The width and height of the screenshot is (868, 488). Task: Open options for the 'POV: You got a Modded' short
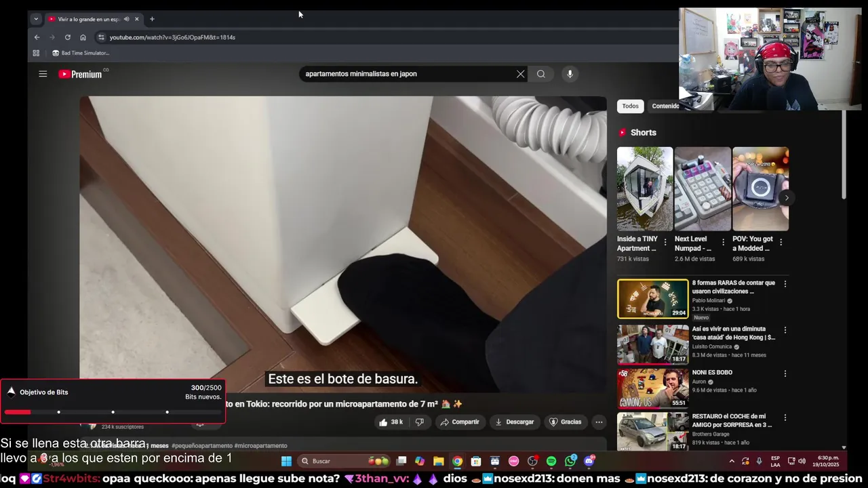[x=781, y=243]
